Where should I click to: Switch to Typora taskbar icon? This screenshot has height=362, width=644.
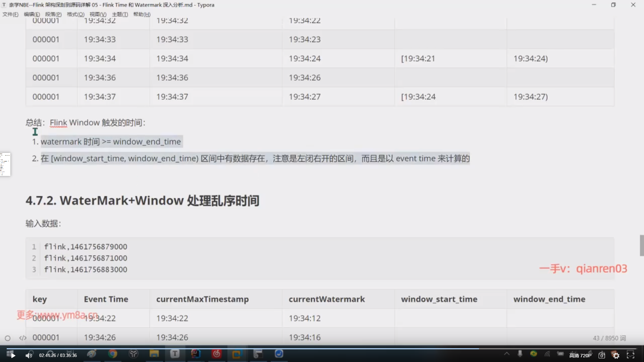click(x=175, y=354)
